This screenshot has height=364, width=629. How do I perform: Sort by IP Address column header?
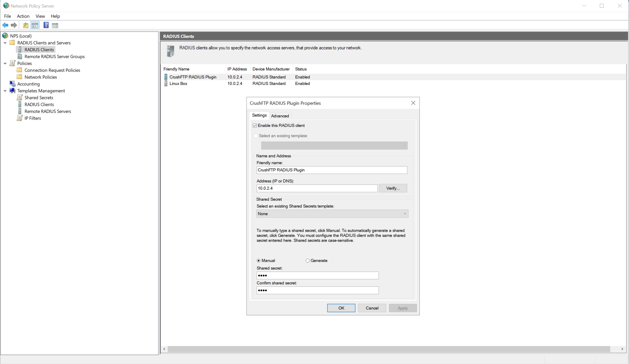[x=237, y=69]
